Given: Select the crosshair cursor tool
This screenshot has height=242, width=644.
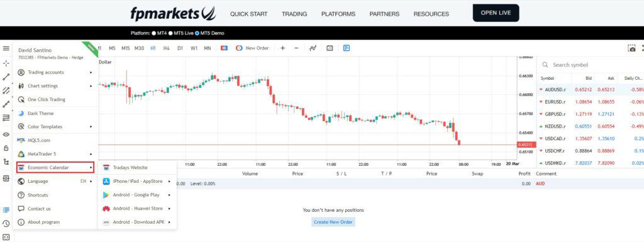Looking at the screenshot, I should click(6, 63).
